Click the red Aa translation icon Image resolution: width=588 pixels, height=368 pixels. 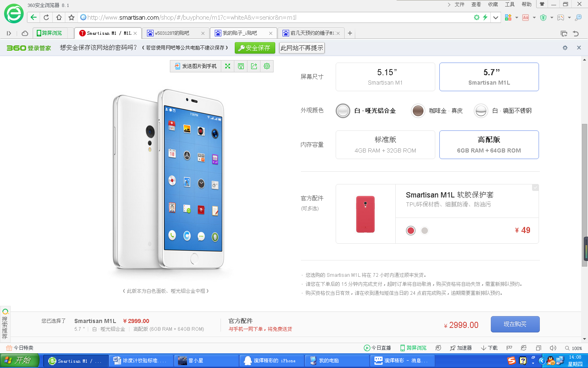[526, 17]
